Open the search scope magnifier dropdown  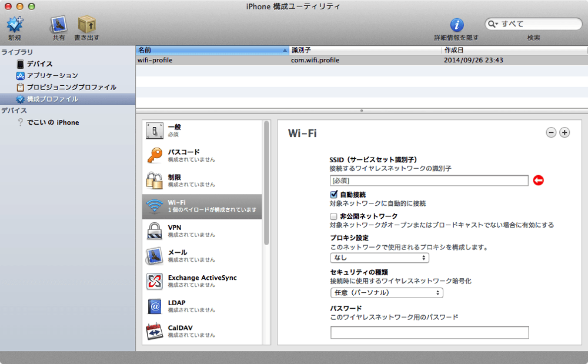(x=493, y=24)
